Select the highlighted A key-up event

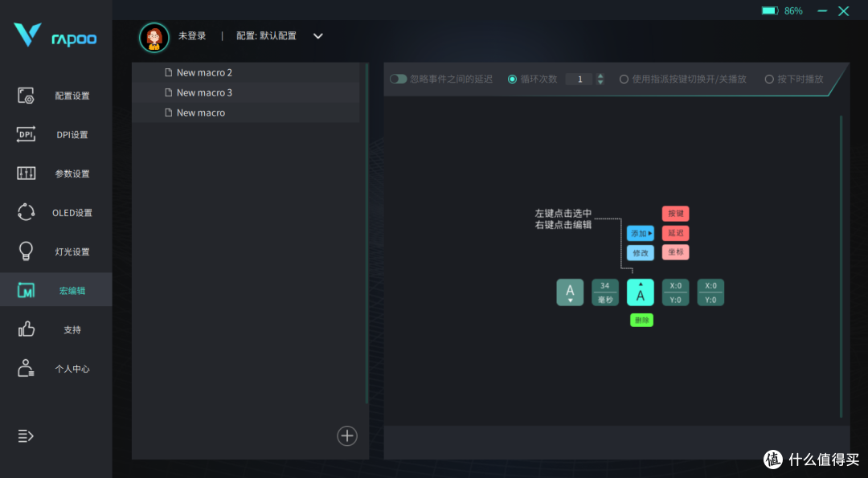641,292
